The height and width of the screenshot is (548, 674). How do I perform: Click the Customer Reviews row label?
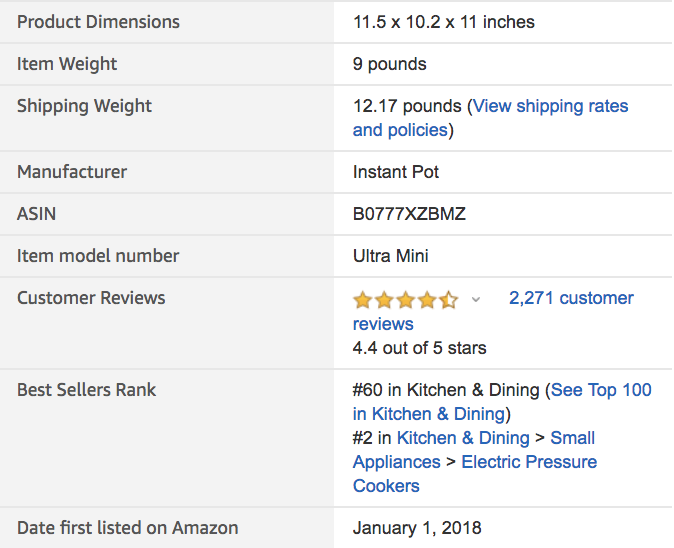pyautogui.click(x=91, y=298)
